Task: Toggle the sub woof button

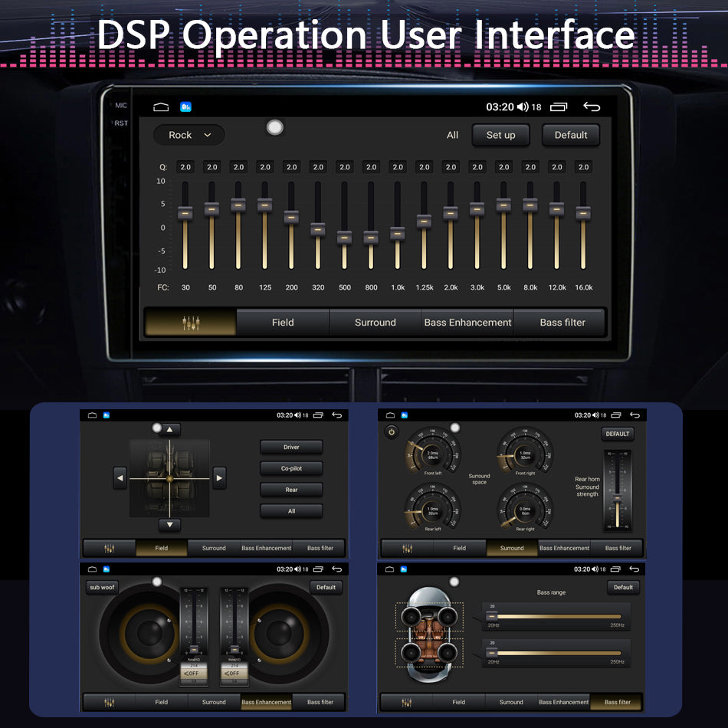Action: [x=102, y=587]
